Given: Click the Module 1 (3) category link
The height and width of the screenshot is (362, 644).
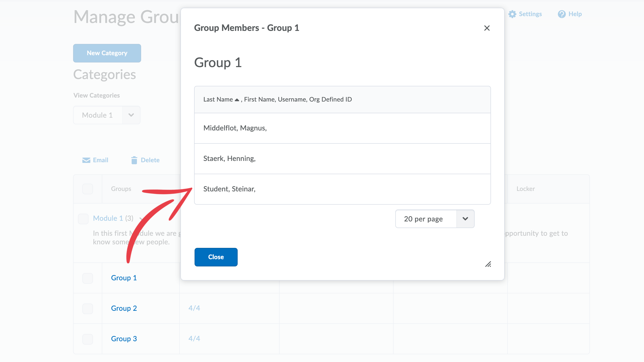Looking at the screenshot, I should click(108, 218).
